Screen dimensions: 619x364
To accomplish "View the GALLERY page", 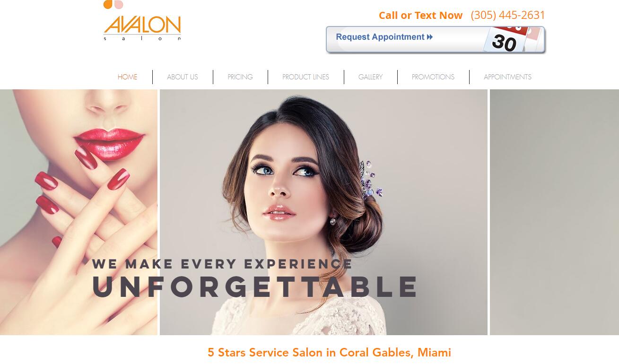I will [x=370, y=77].
